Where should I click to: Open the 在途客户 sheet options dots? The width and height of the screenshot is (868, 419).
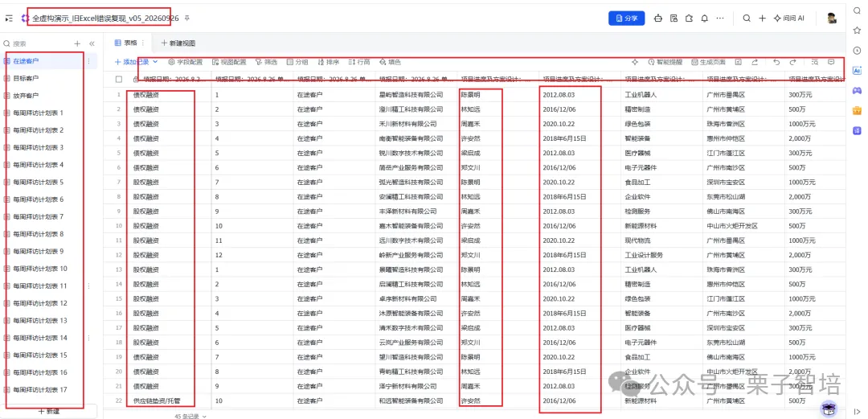[89, 61]
